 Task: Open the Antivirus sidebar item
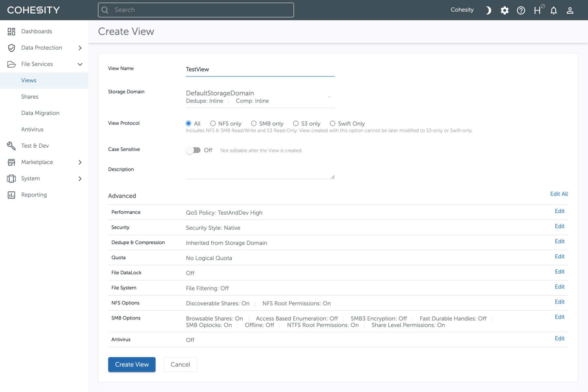point(32,129)
